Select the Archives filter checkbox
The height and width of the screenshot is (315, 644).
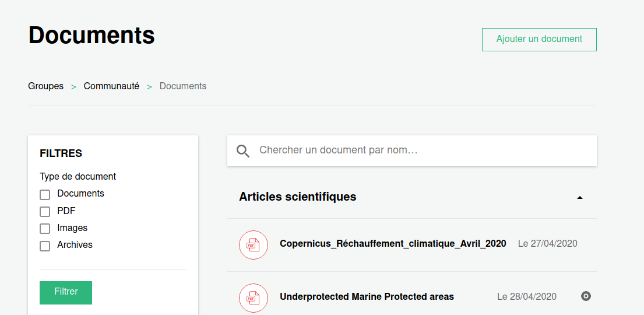coord(45,246)
